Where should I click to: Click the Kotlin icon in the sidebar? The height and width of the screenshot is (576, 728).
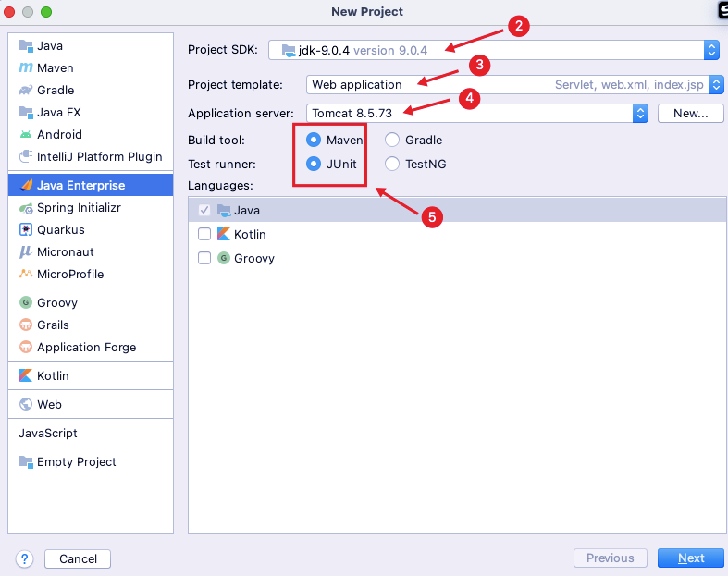pos(26,375)
